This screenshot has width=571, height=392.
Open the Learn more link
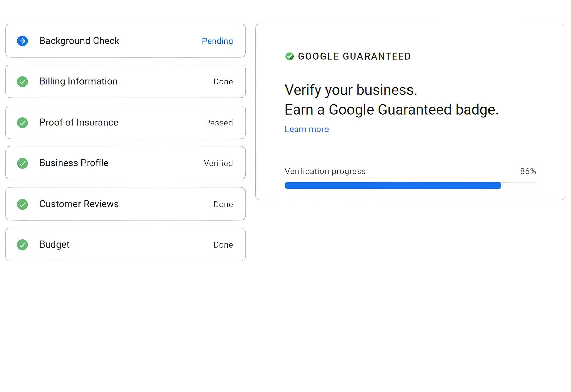307,129
